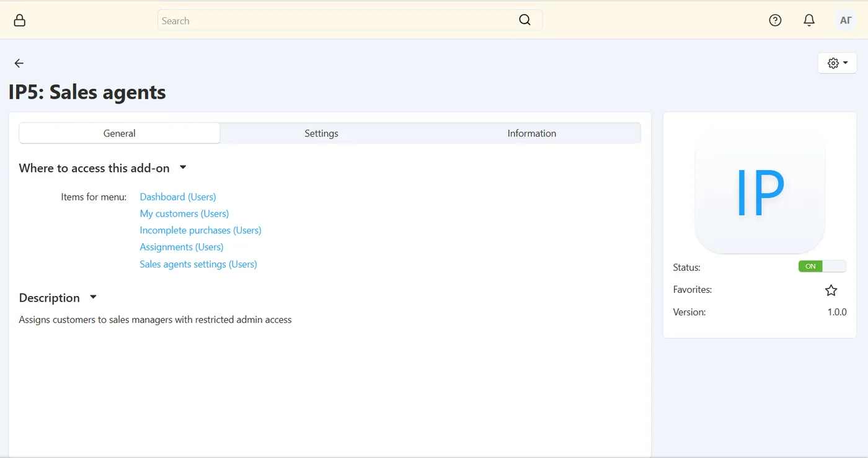The width and height of the screenshot is (868, 458).
Task: Toggle the add-on Status switch off
Action: click(x=822, y=266)
